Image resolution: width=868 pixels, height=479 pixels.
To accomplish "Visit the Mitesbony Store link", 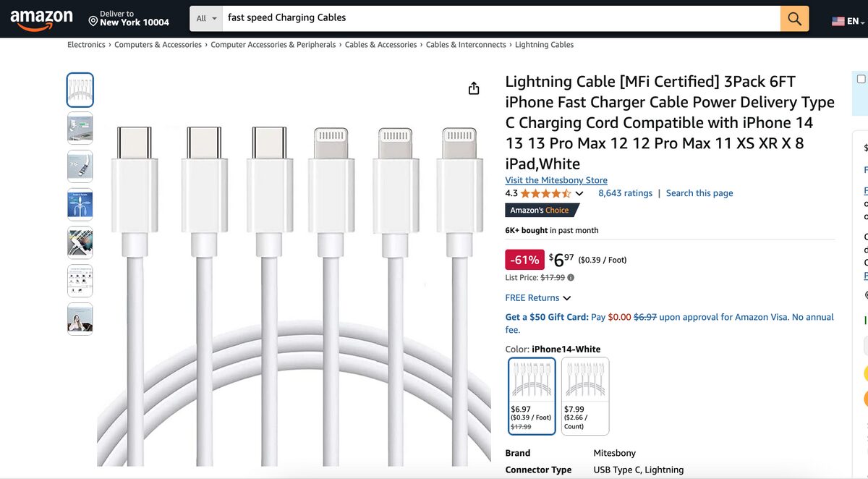I will click(556, 179).
